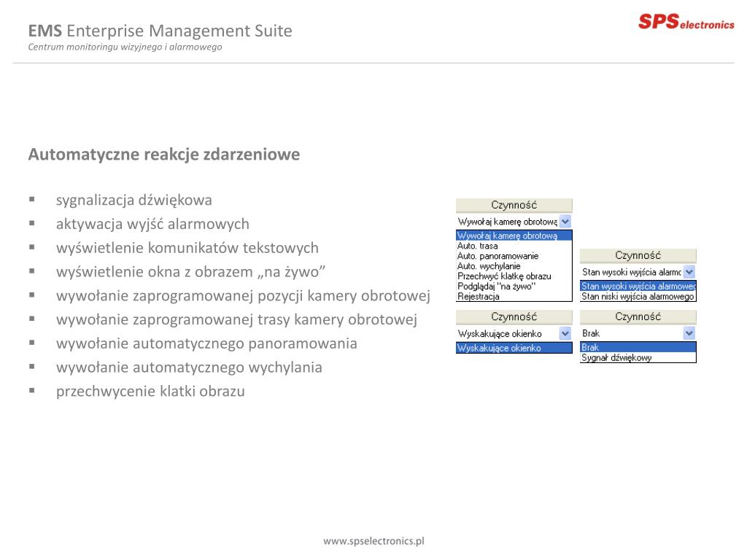Viewport: 747px width, 560px height.
Task: Pick 'Stan niski wyjścia alarmowego' option
Action: [x=638, y=296]
